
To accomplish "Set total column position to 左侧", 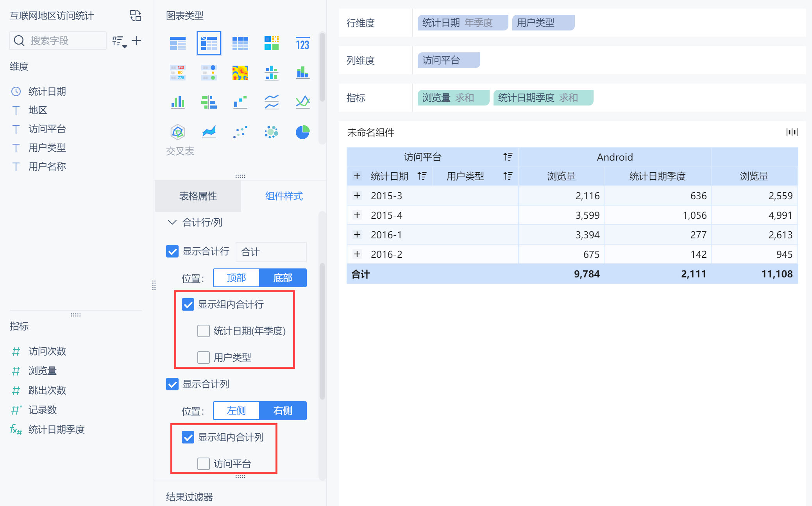I will tap(236, 411).
